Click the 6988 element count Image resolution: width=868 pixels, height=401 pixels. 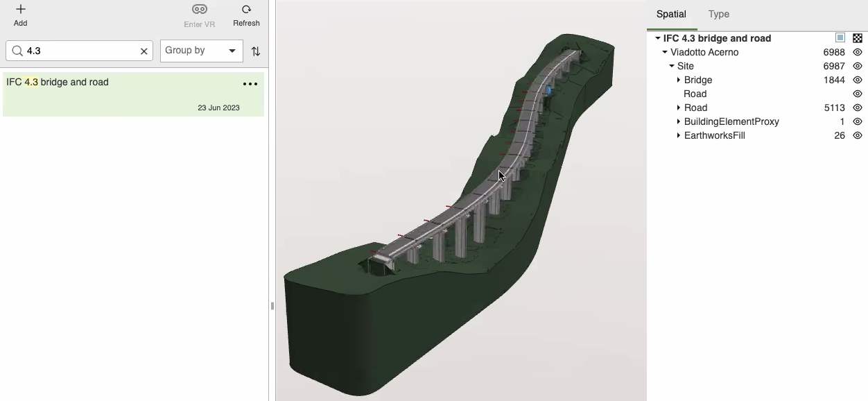pos(834,52)
